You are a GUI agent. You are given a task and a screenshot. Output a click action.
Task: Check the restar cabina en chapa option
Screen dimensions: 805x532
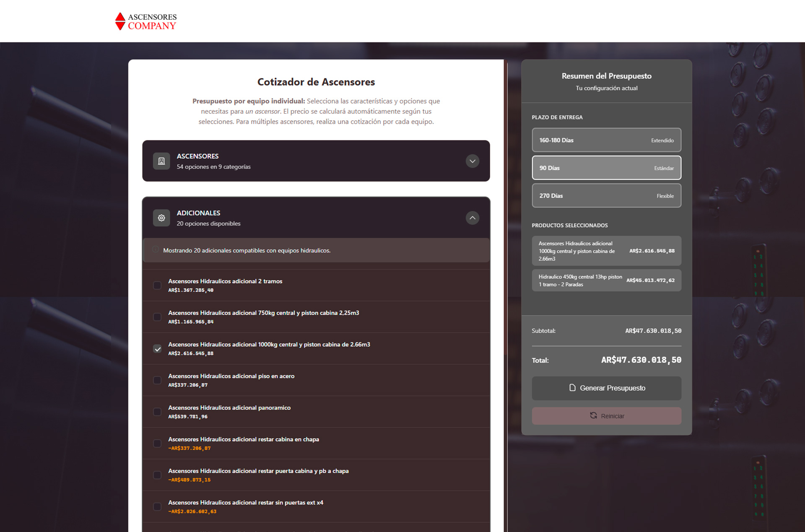(157, 444)
